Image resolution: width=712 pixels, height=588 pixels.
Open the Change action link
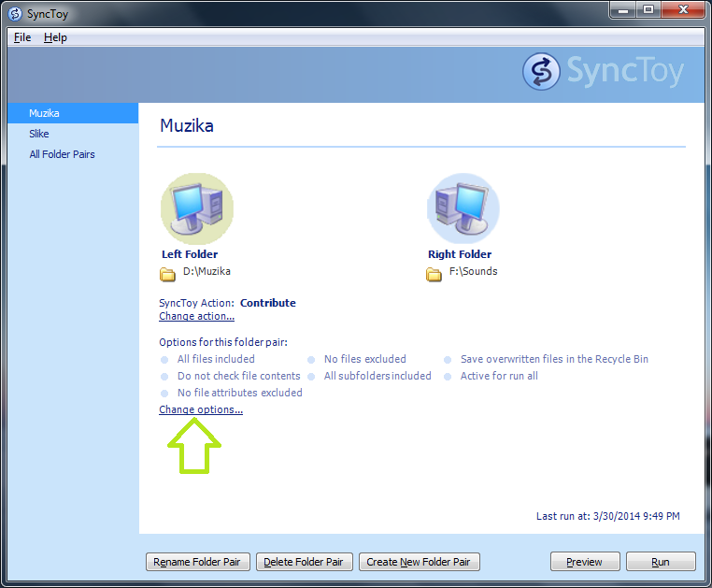(x=196, y=316)
